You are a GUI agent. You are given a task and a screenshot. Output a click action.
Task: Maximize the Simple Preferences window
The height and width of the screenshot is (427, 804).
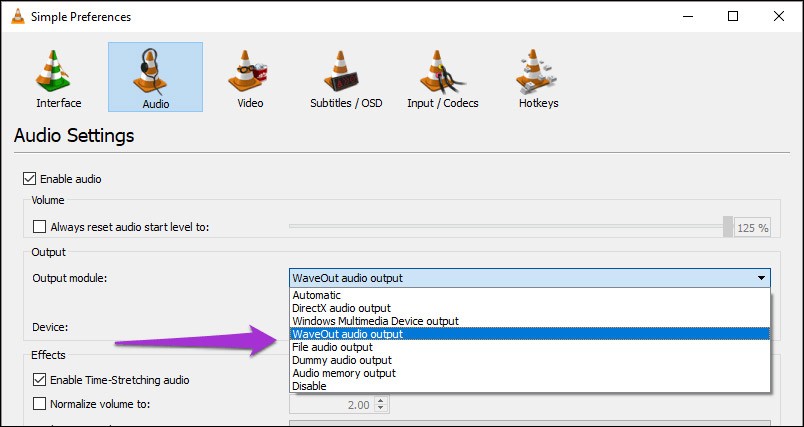click(733, 17)
